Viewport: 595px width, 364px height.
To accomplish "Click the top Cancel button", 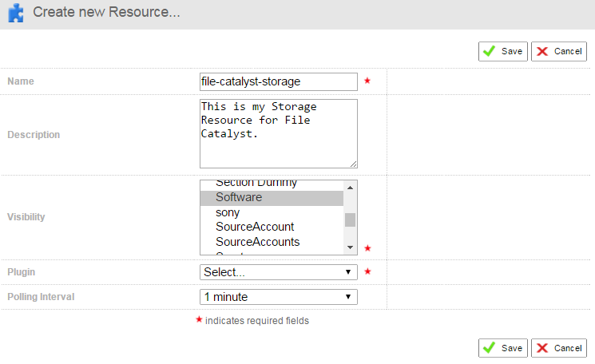I will (x=558, y=51).
